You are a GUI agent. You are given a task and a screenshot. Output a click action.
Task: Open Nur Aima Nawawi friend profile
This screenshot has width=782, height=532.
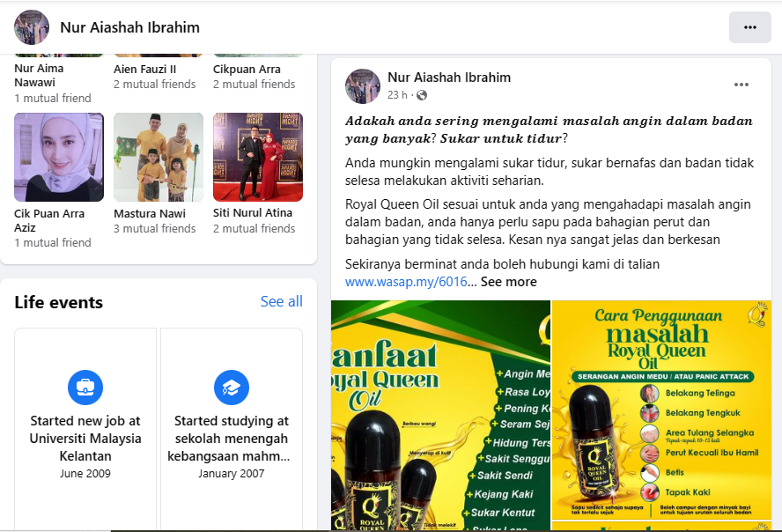pos(39,75)
